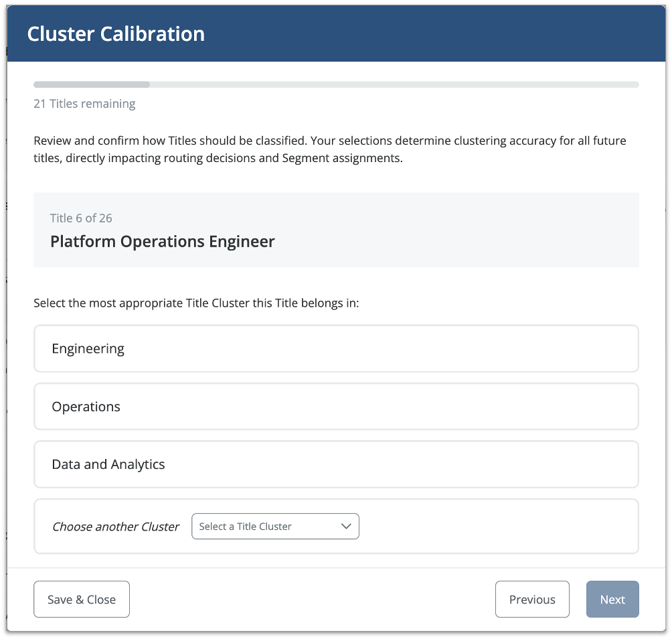Choose Operations as the Title Cluster
Screen dimensions: 672x639
336,407
